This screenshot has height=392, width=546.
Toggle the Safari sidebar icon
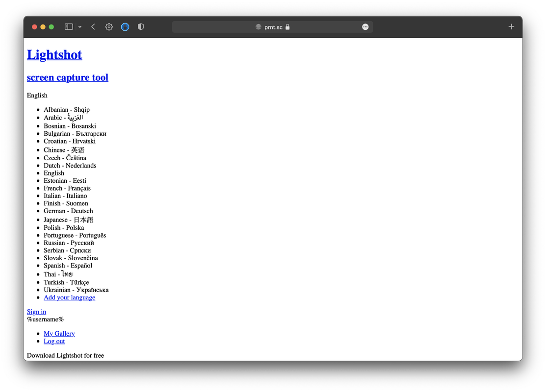[69, 27]
